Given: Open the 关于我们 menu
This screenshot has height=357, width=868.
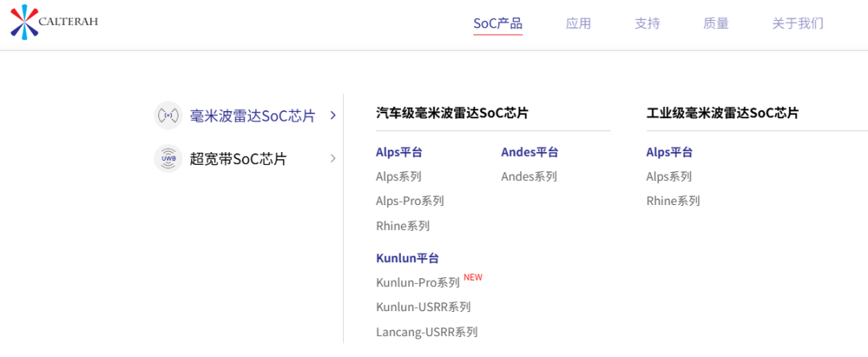Looking at the screenshot, I should coord(798,23).
